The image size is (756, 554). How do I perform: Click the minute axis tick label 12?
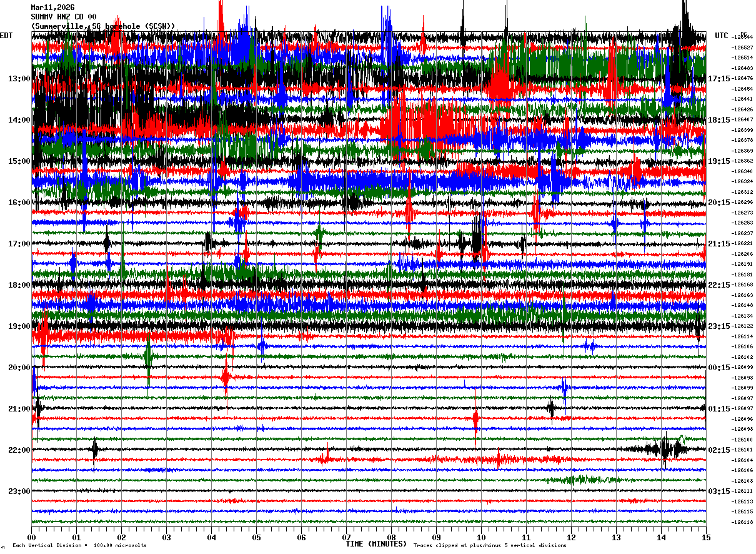click(571, 537)
